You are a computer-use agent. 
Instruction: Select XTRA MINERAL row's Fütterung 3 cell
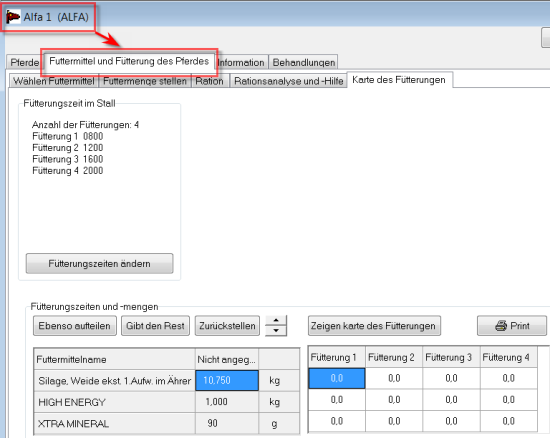tap(451, 421)
